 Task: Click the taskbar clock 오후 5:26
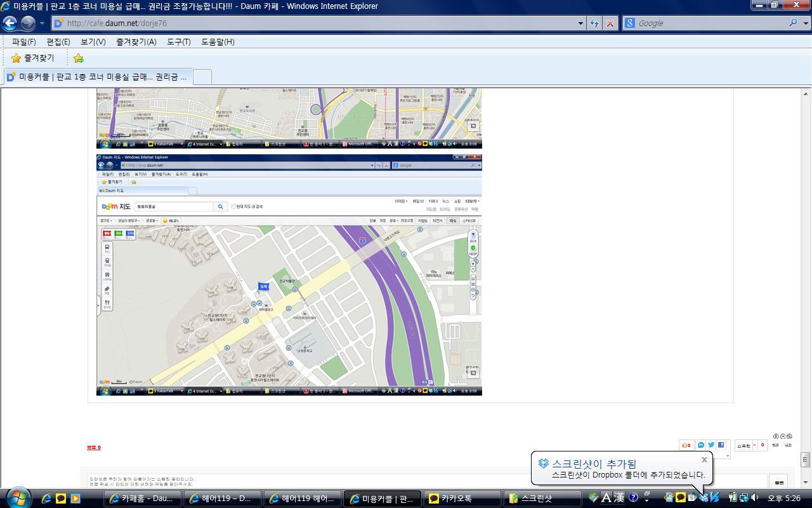784,498
